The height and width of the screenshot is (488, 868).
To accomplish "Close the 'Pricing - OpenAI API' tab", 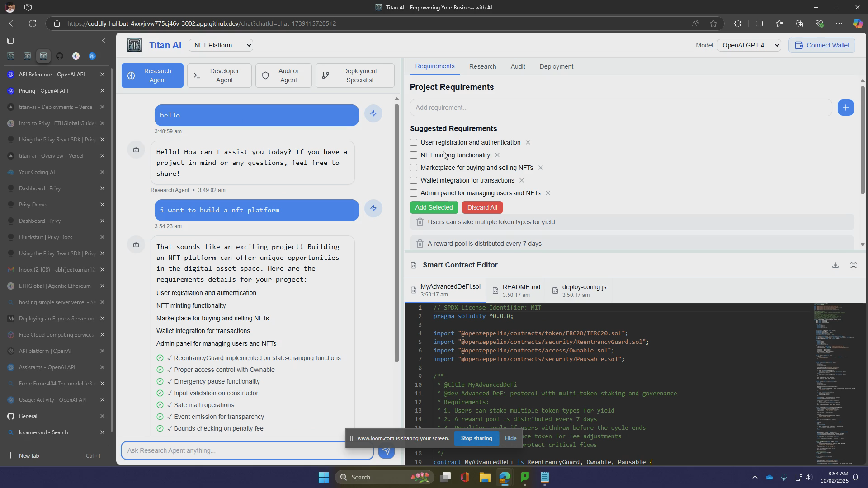I will pyautogui.click(x=102, y=91).
